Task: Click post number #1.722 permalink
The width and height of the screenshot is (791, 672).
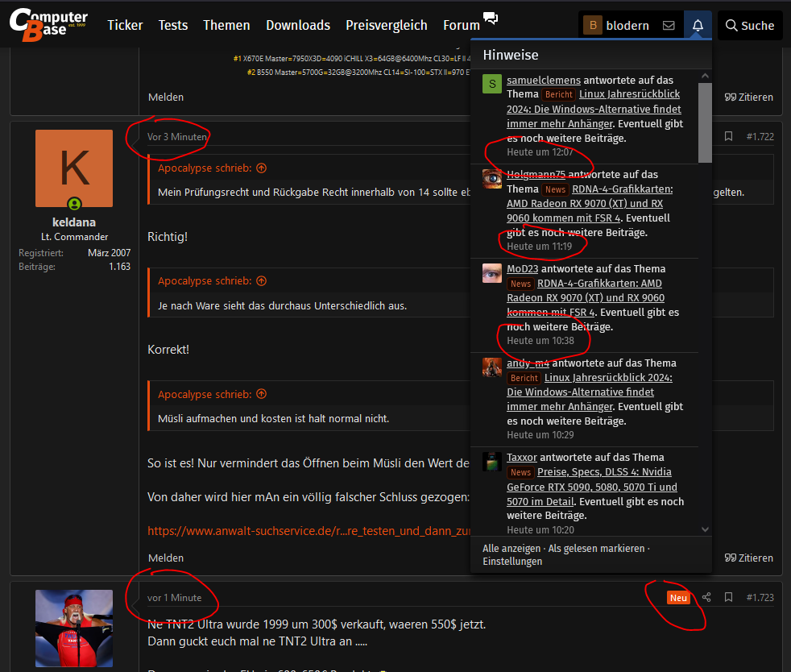Action: 760,136
